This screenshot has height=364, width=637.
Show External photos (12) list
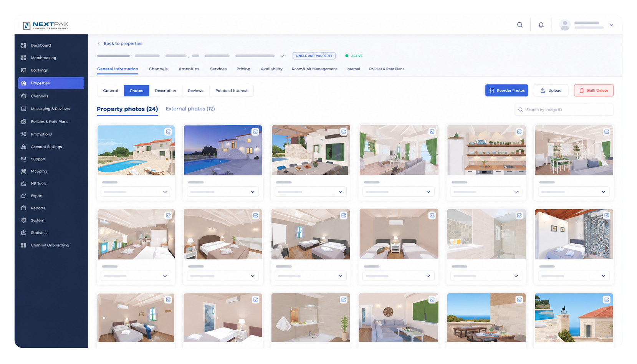(190, 109)
